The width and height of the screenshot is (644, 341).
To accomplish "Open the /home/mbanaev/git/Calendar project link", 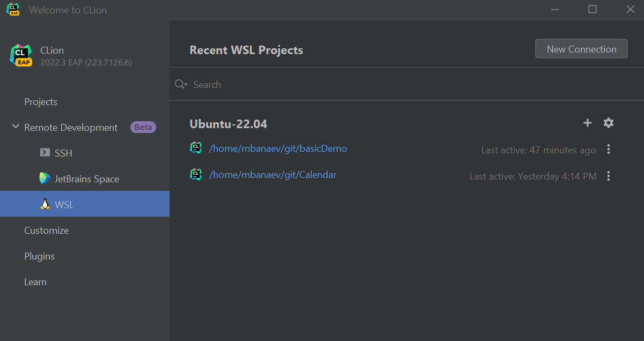I will click(x=273, y=175).
